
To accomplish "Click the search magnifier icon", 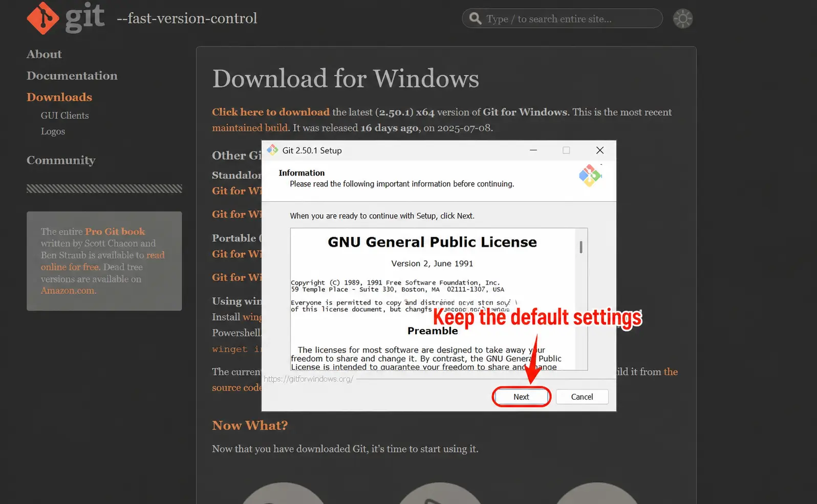I will [476, 19].
